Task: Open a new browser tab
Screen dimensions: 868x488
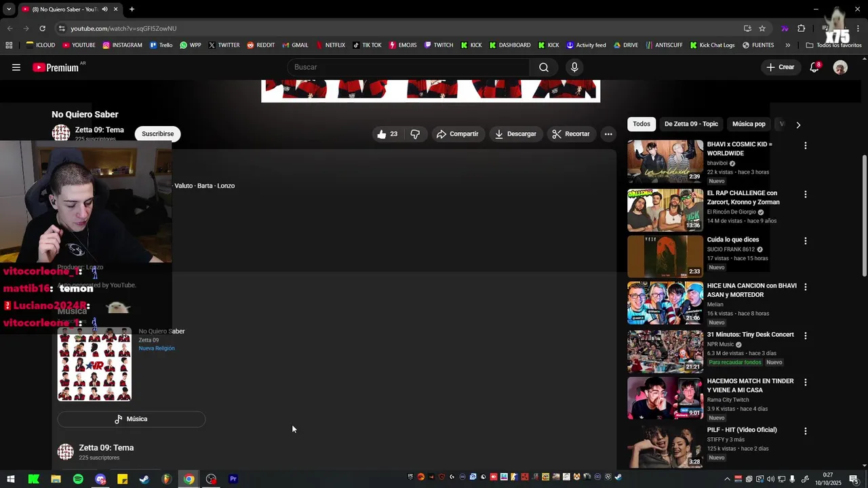Action: tap(132, 9)
